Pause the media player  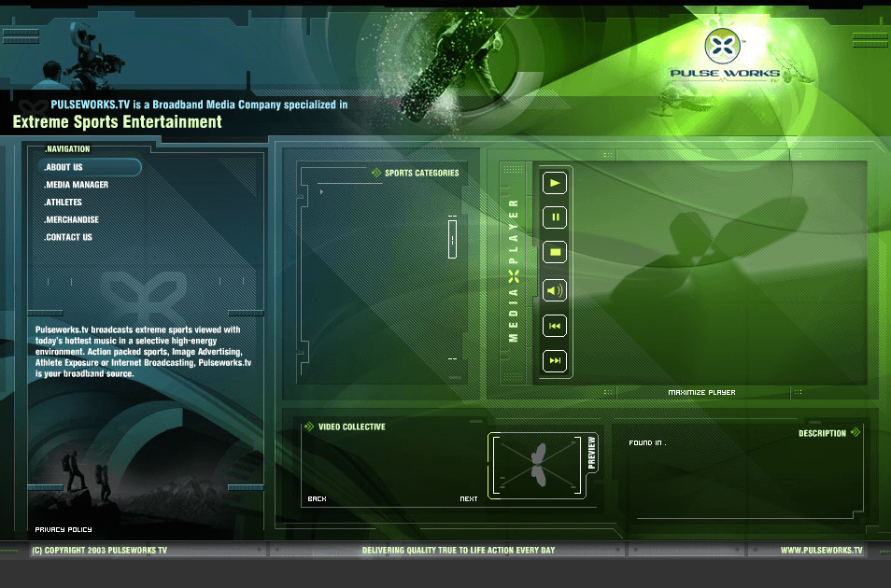pyautogui.click(x=555, y=217)
